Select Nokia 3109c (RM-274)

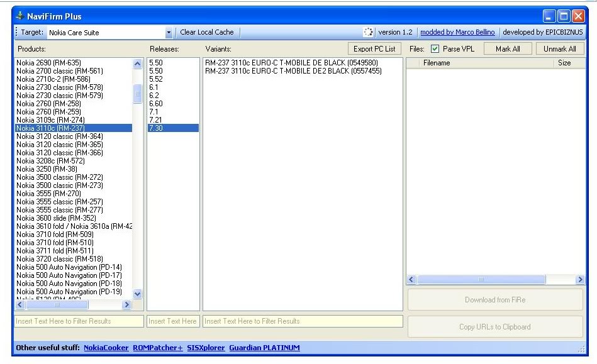tap(74, 120)
